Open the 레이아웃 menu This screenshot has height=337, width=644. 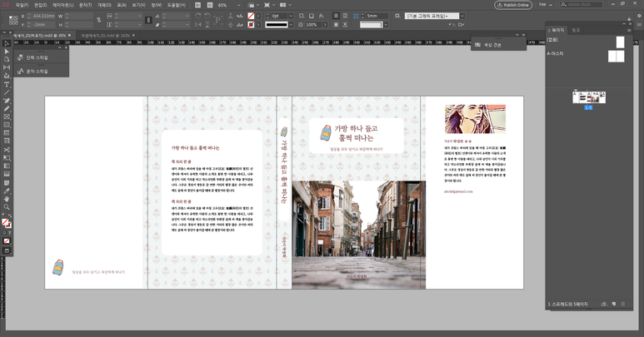pos(63,5)
